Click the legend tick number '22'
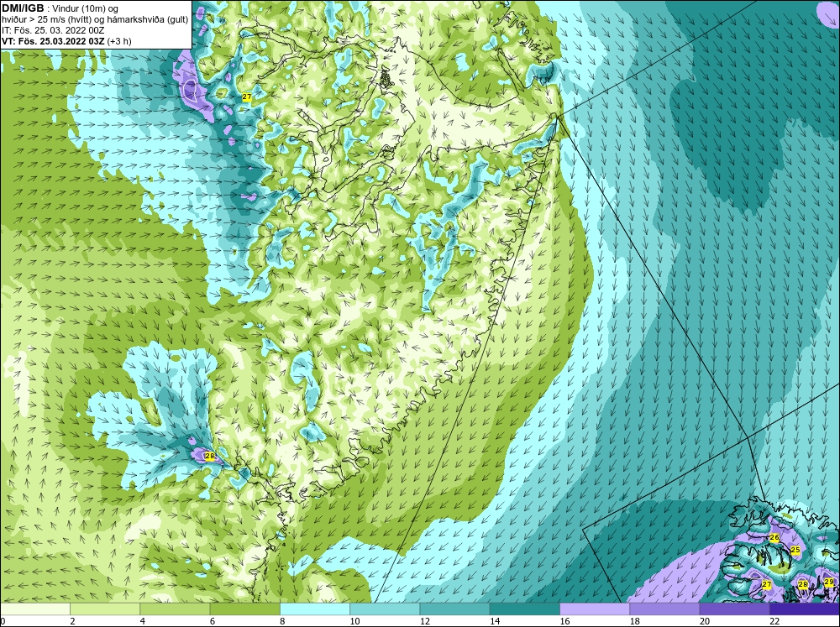The image size is (840, 627). point(774,621)
